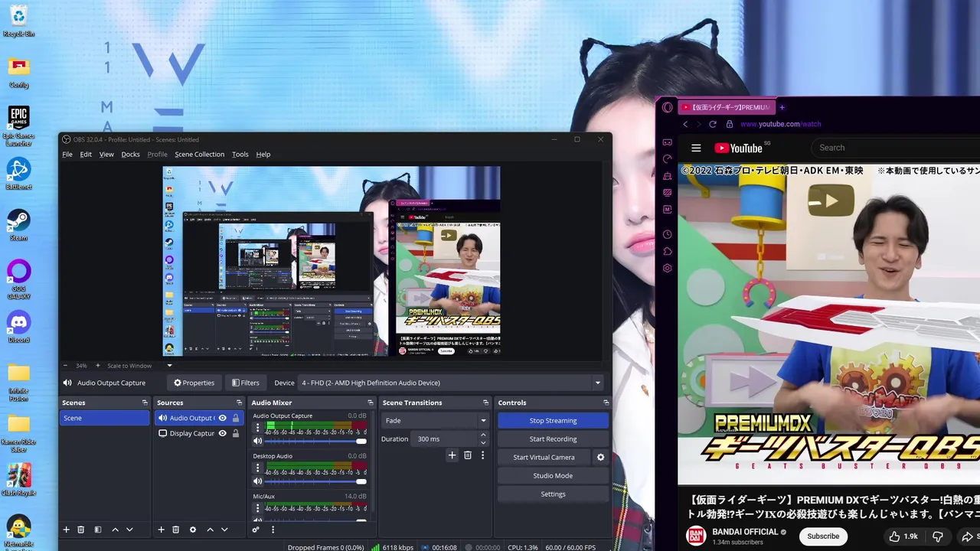Add a new scene with the plus icon
Viewport: 980px width, 551px height.
point(66,530)
